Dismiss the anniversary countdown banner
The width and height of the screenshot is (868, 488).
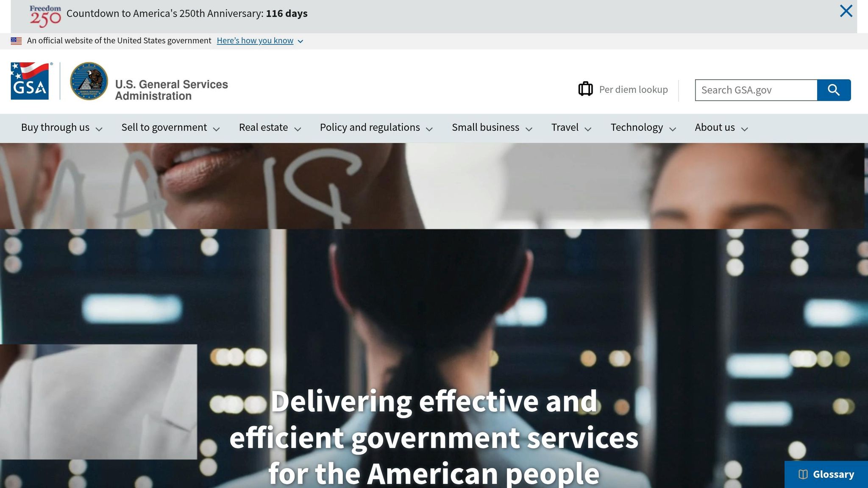tap(846, 11)
